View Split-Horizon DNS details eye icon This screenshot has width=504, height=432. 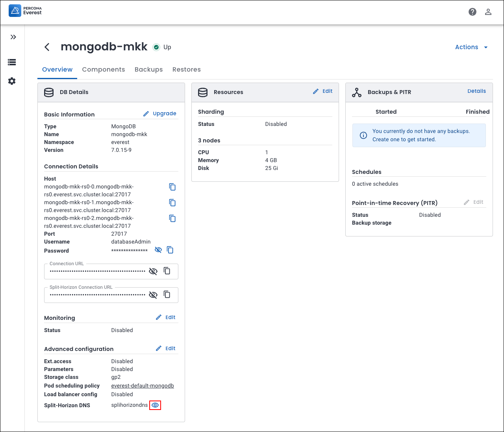(155, 405)
